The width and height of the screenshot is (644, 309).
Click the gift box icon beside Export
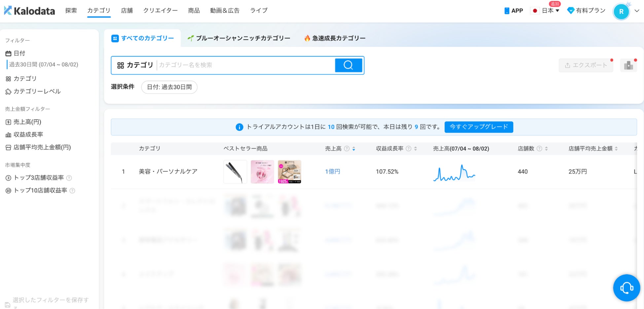point(628,65)
